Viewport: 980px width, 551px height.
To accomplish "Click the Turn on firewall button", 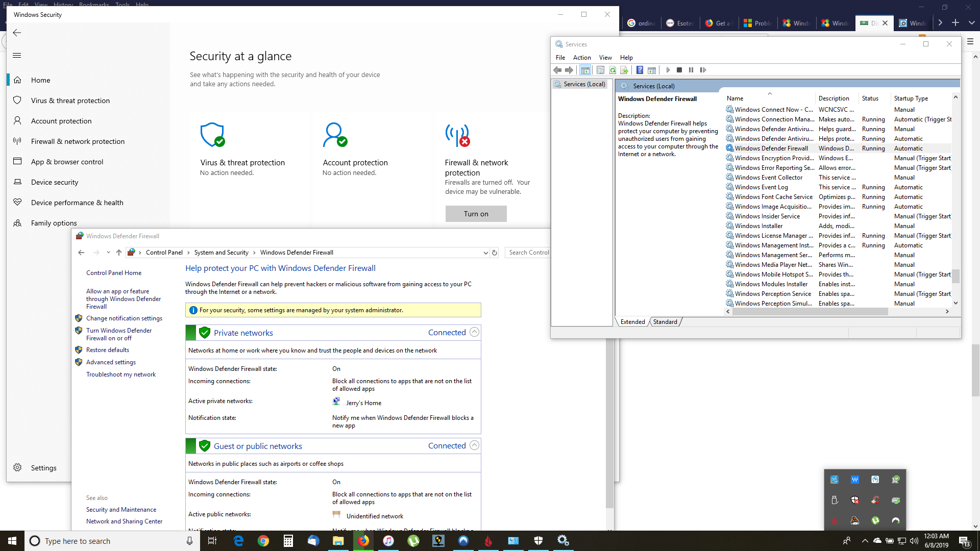I will 476,214.
